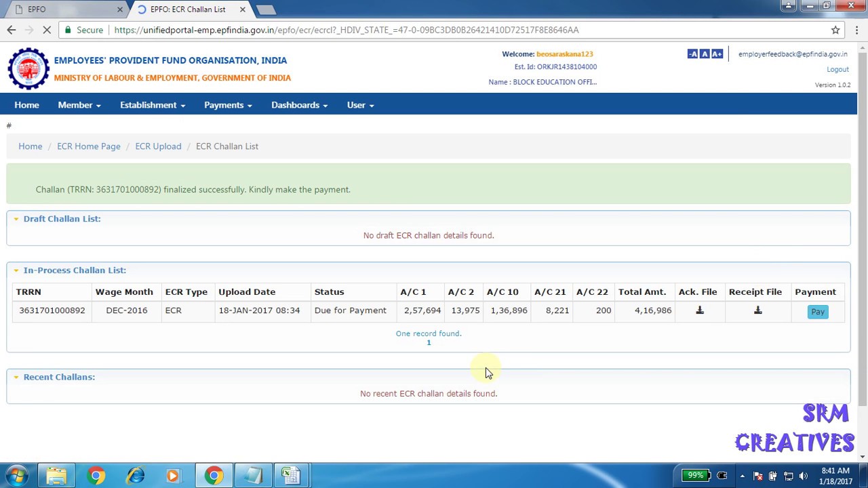This screenshot has width=868, height=488.
Task: View the Secure padlock site info
Action: click(84, 30)
